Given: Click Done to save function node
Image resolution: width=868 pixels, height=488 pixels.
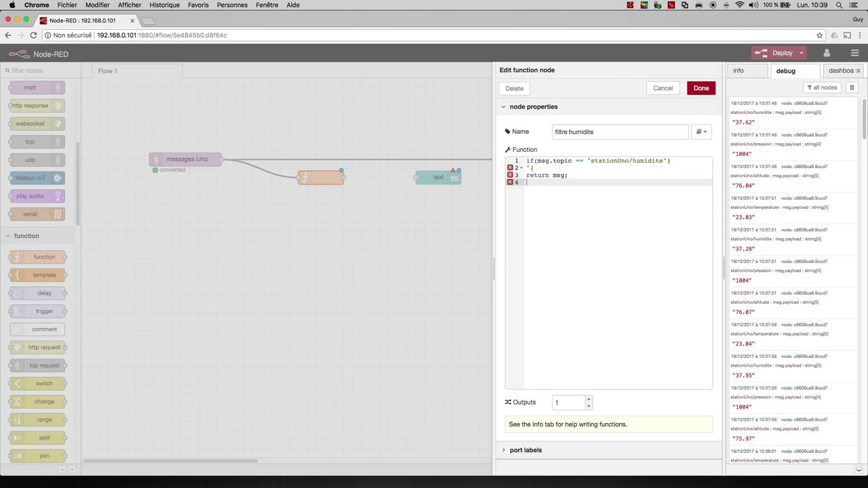Looking at the screenshot, I should [x=701, y=88].
